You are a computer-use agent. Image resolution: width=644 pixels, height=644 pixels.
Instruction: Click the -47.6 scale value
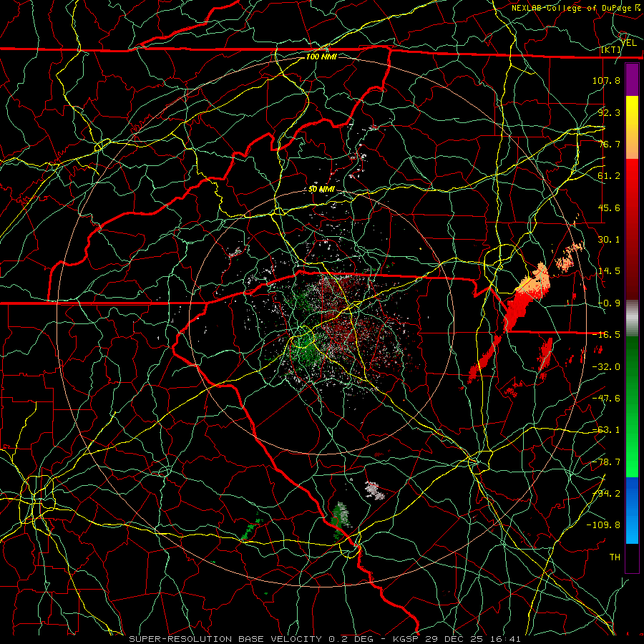point(606,399)
